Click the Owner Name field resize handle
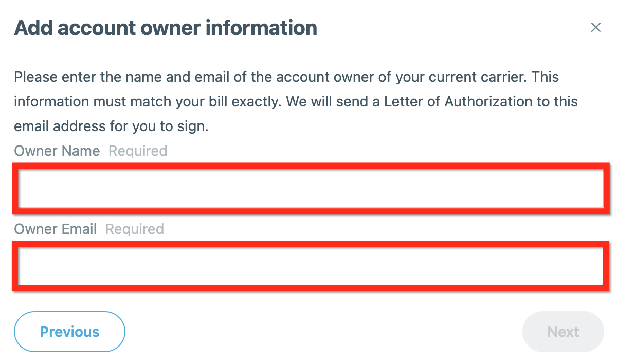 pos(601,205)
